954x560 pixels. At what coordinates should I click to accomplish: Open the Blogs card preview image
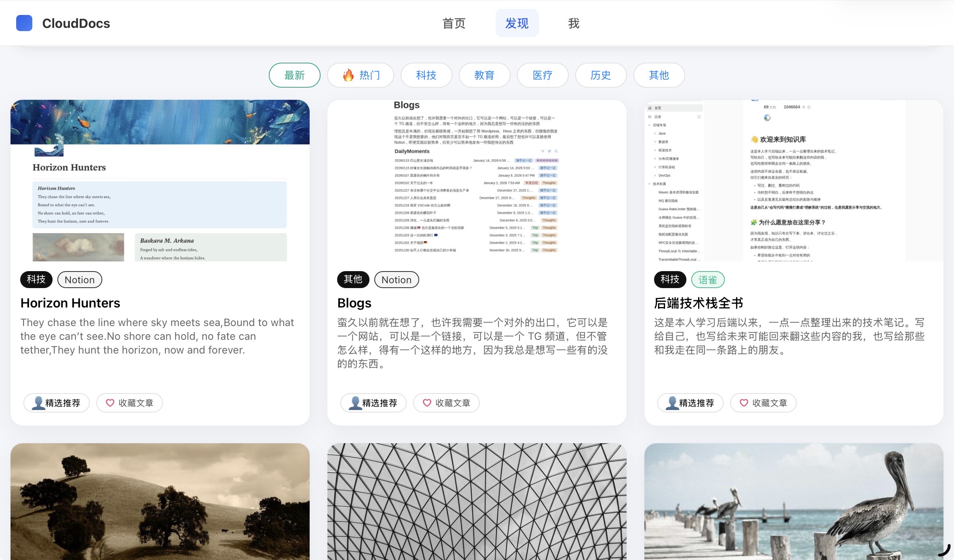pyautogui.click(x=477, y=181)
